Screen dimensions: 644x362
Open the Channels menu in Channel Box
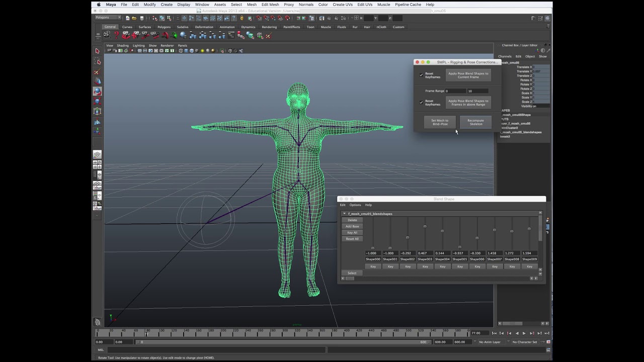505,56
